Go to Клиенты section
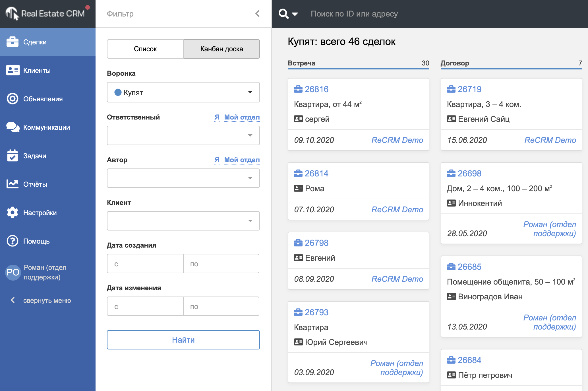Image resolution: width=588 pixels, height=391 pixels. point(48,70)
